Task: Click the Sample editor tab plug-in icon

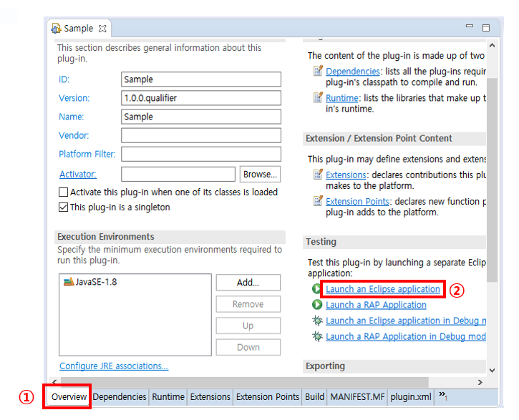Action: 56,29
